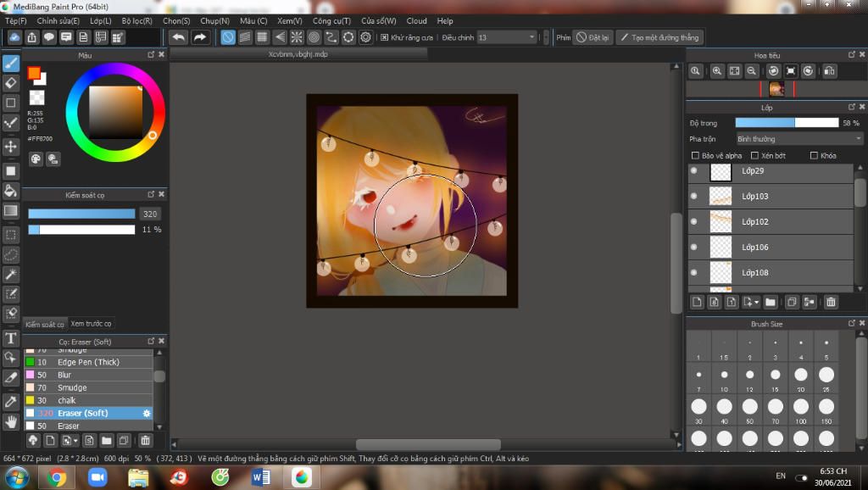The image size is (868, 490).
Task: Select the Magic Wand tool
Action: click(x=11, y=274)
